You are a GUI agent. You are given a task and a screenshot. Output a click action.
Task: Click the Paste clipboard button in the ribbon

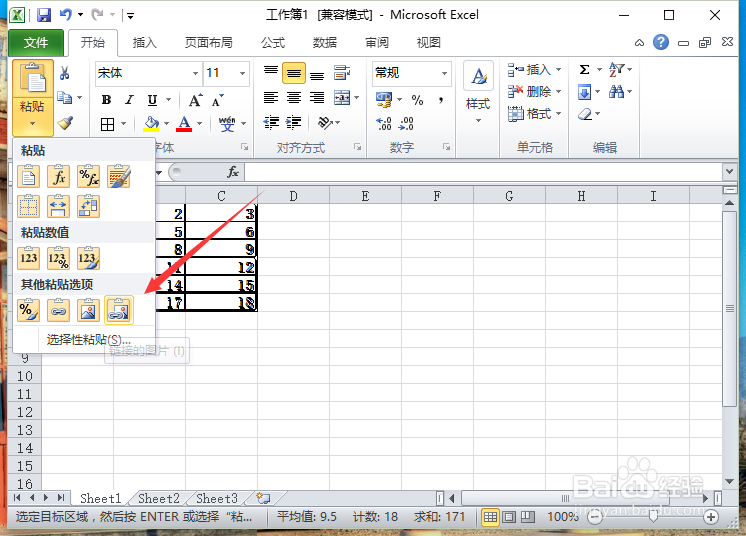coord(33,78)
